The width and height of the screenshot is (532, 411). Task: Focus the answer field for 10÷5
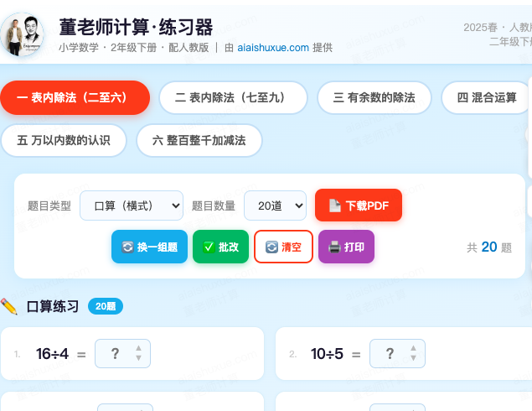click(x=388, y=354)
